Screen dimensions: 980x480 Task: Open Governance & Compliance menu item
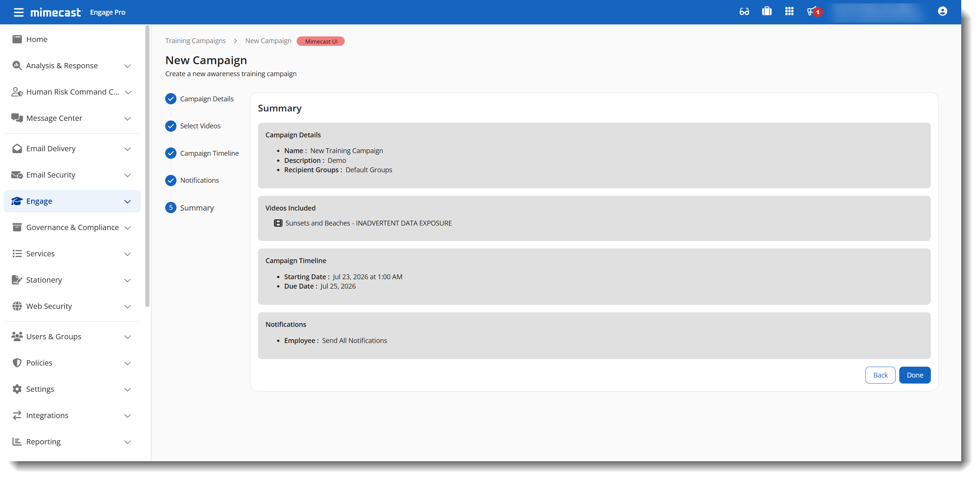click(x=72, y=227)
